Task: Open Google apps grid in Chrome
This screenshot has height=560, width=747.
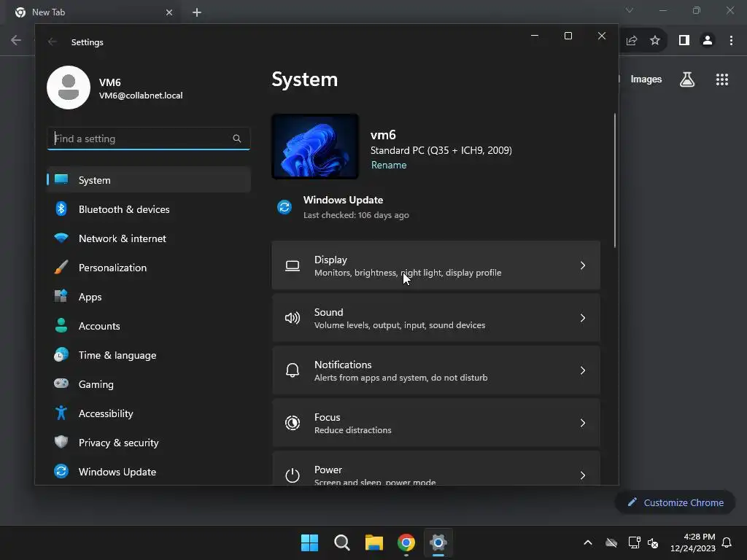Action: [x=722, y=79]
